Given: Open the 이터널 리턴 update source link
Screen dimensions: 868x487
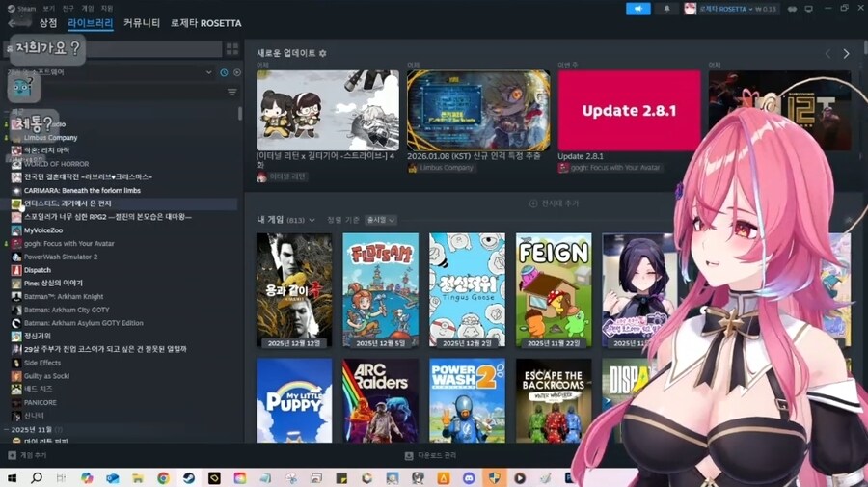Looking at the screenshot, I should click(286, 176).
